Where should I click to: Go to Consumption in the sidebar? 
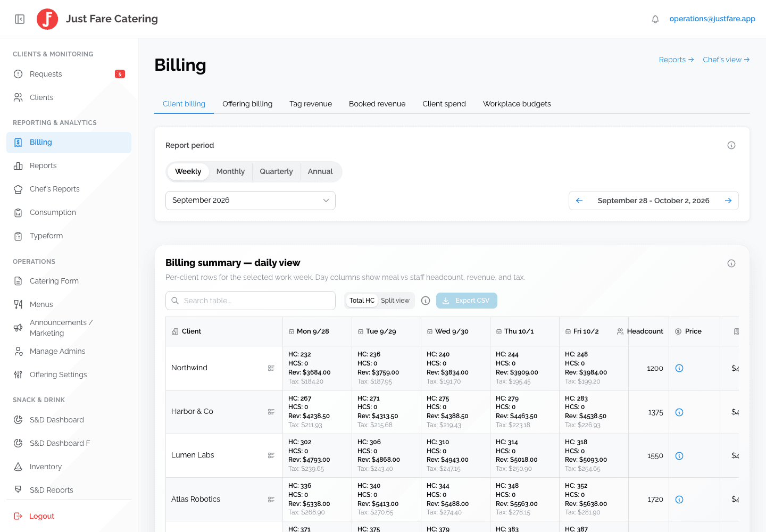(69, 212)
